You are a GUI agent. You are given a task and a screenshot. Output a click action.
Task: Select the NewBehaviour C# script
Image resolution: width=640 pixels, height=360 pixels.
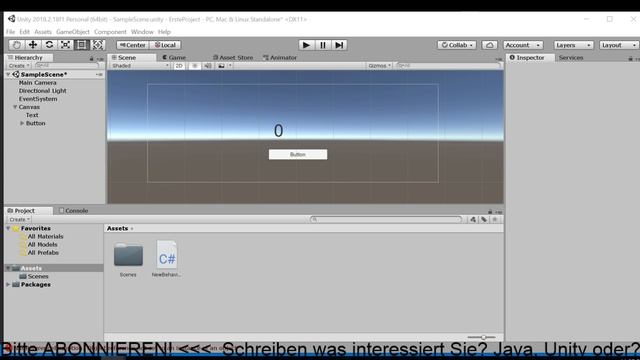tap(167, 255)
